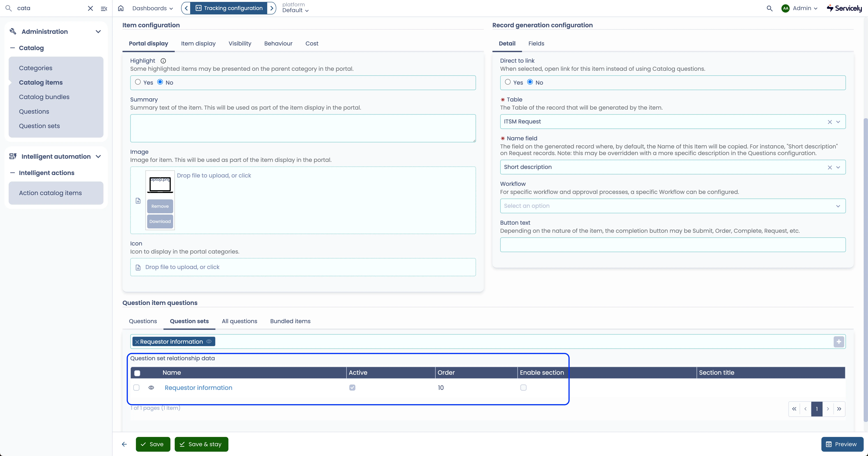Select No for Highlight
This screenshot has height=456, width=868.
(160, 82)
